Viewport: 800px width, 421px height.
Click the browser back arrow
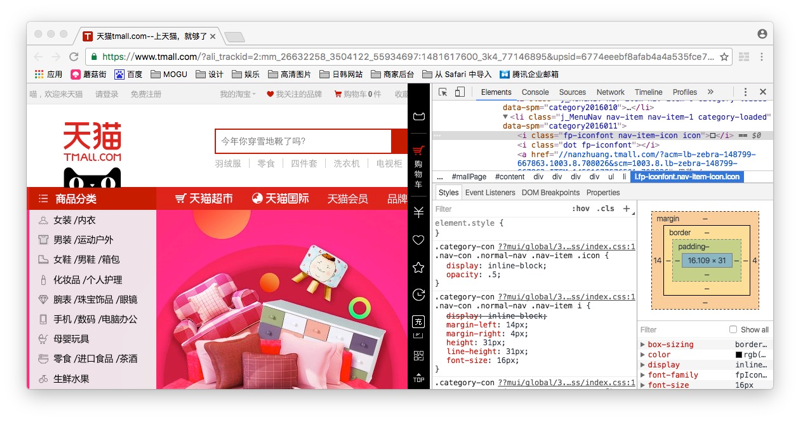point(39,57)
